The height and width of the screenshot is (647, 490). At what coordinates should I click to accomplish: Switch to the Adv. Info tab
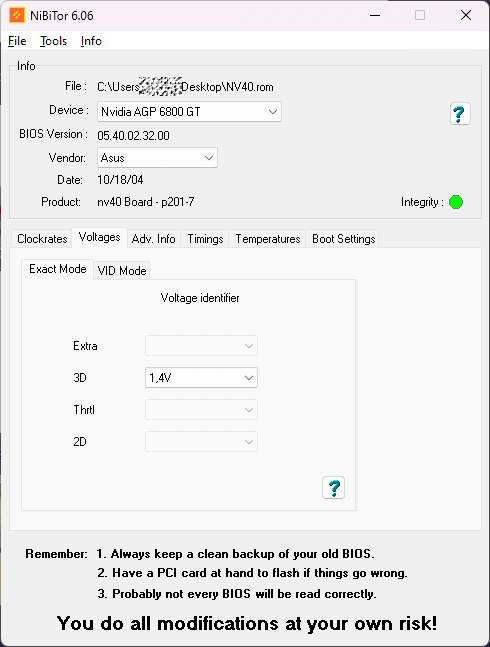pyautogui.click(x=153, y=238)
